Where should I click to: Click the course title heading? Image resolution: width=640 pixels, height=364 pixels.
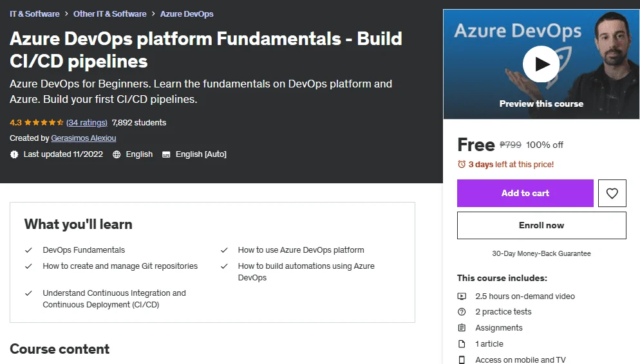pos(206,50)
